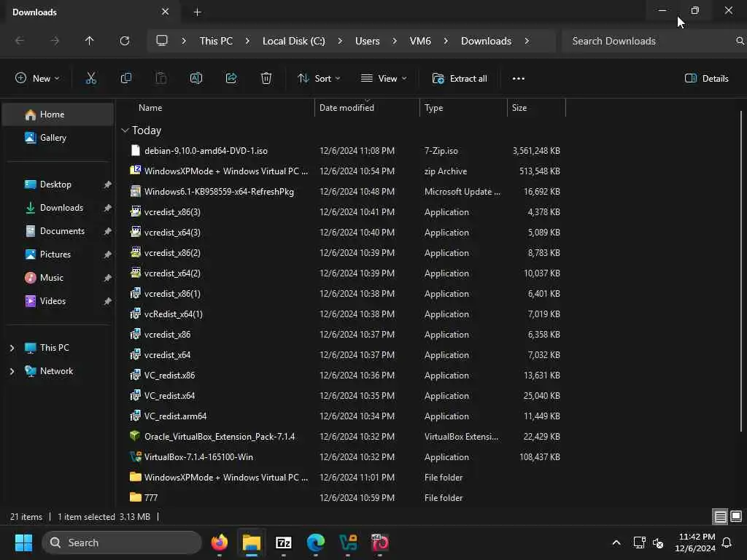Image resolution: width=747 pixels, height=560 pixels.
Task: Open VirtualBox from the taskbar
Action: (348, 542)
